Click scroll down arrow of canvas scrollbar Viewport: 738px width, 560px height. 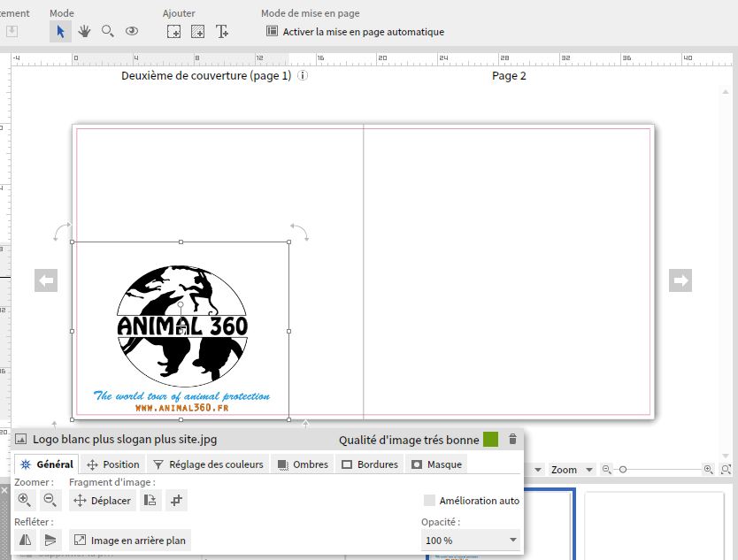726,456
